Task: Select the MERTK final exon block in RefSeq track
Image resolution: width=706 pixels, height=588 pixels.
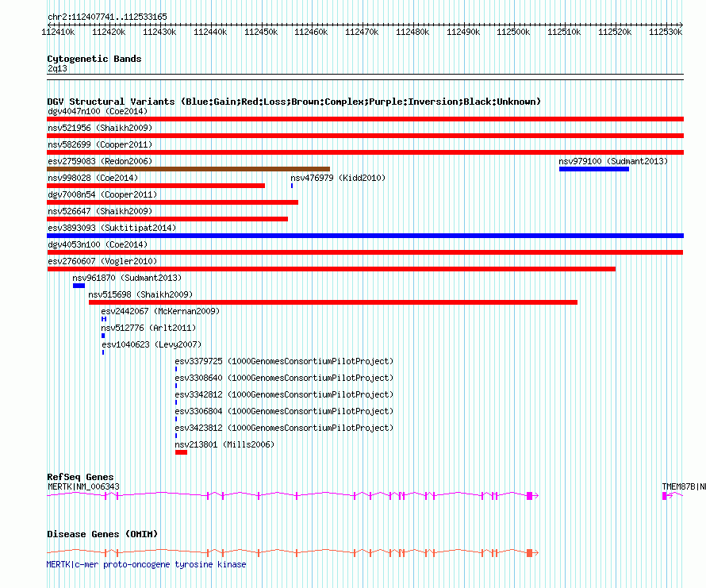Action: [530, 496]
